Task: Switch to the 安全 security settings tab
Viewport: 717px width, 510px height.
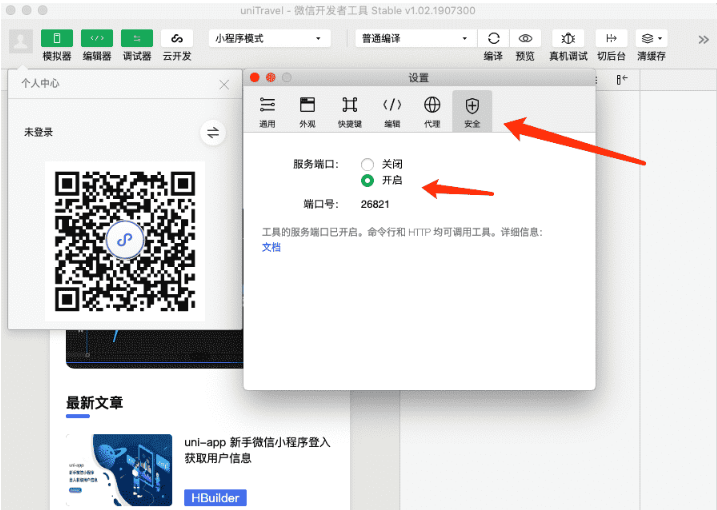Action: click(x=472, y=112)
